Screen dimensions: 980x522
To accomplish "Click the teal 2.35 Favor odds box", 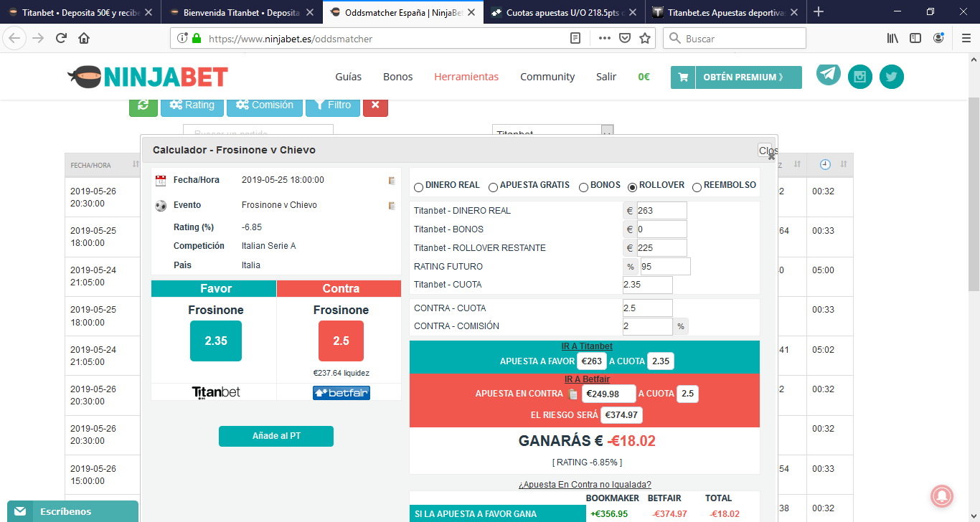I will click(216, 341).
